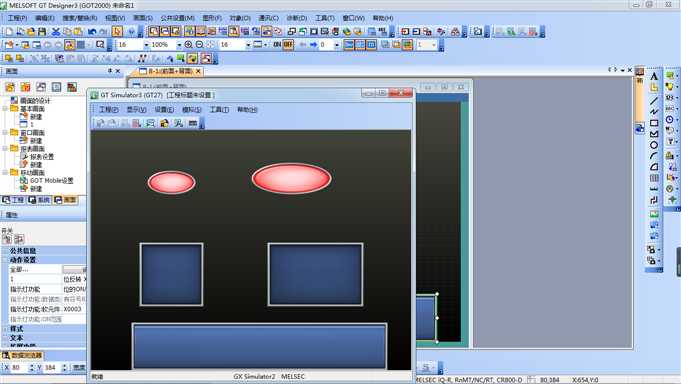This screenshot has height=384, width=681.
Task: Open the 搜索/替换 menu
Action: 79,18
